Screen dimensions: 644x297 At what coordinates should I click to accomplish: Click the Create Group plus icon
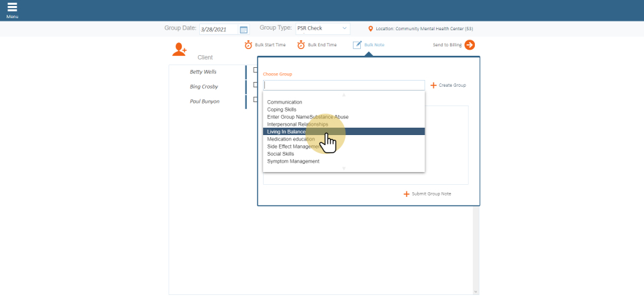click(433, 85)
